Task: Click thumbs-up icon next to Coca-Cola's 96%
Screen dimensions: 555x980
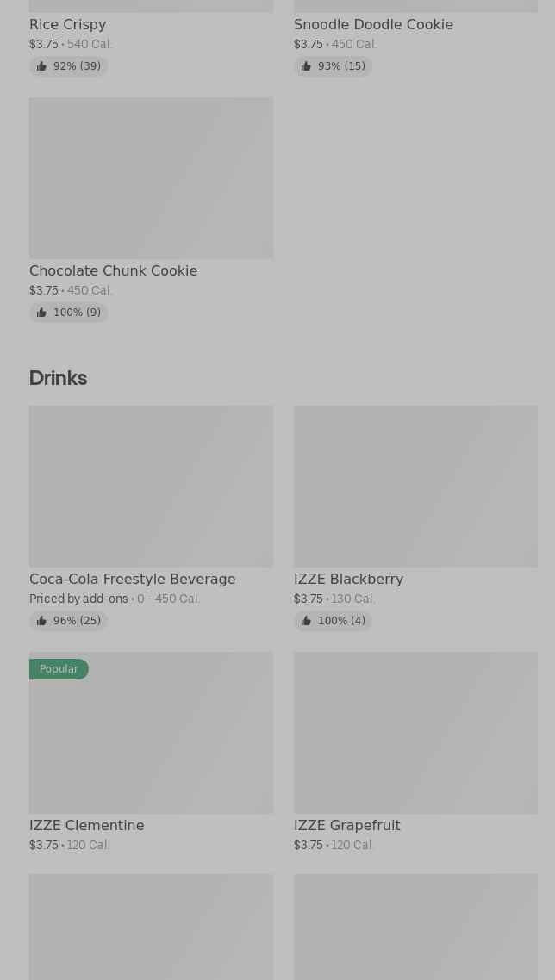Action: pos(41,621)
